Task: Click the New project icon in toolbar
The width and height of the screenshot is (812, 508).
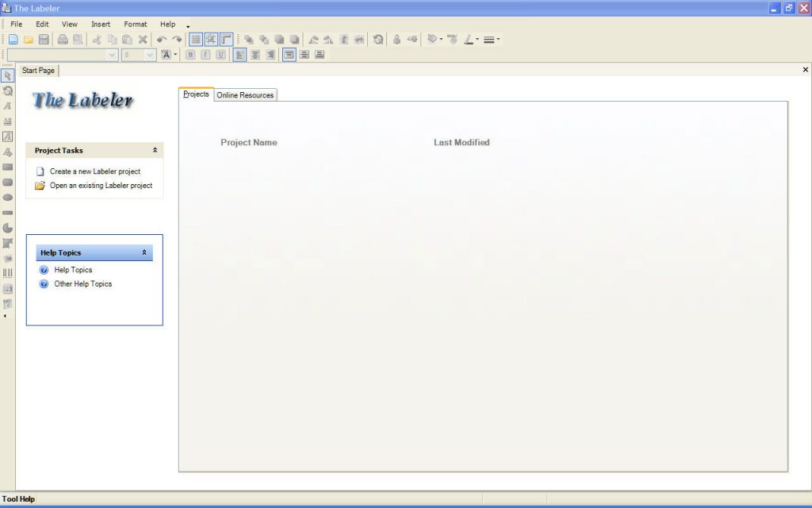Action: click(13, 40)
